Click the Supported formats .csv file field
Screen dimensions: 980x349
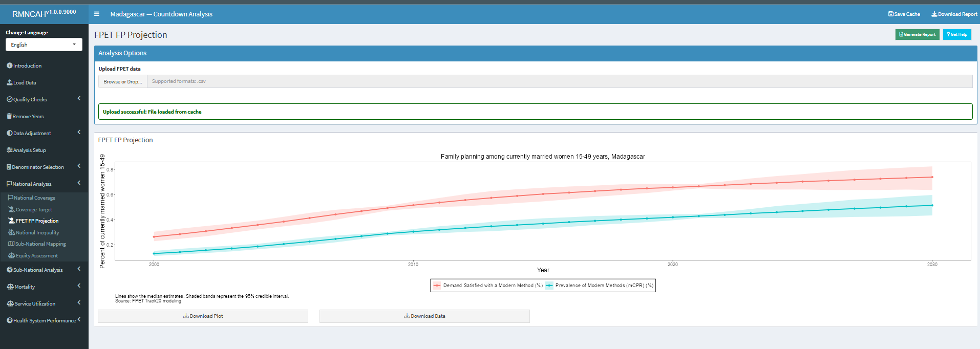coord(560,81)
